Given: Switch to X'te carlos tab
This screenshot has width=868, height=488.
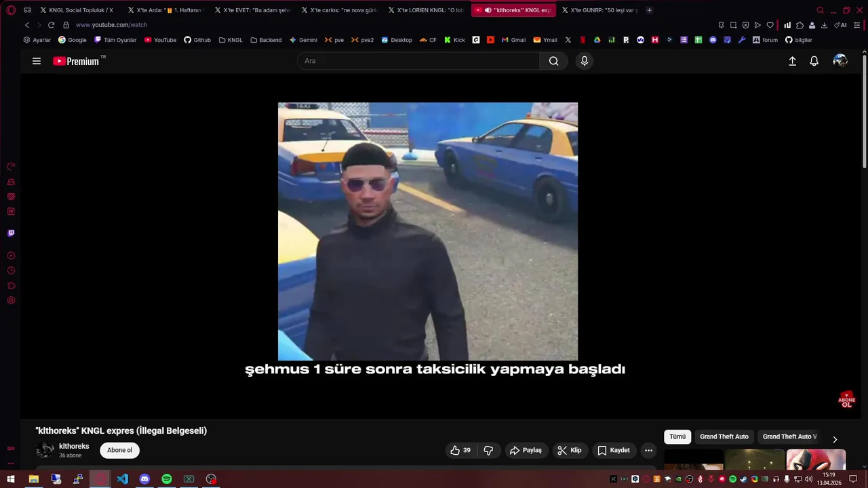Looking at the screenshot, I should pos(339,10).
